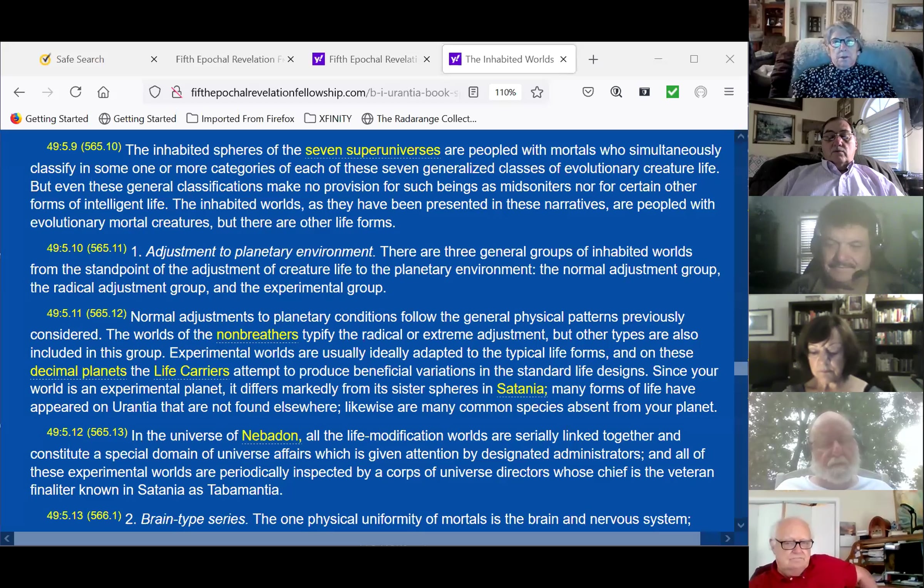
Task: Click the vertical scrollbar thumb
Action: coord(741,368)
